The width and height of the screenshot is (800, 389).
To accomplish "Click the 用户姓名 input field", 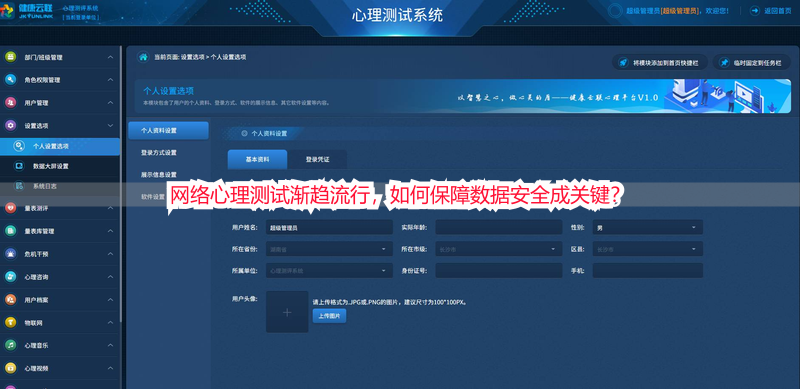I will [x=329, y=227].
